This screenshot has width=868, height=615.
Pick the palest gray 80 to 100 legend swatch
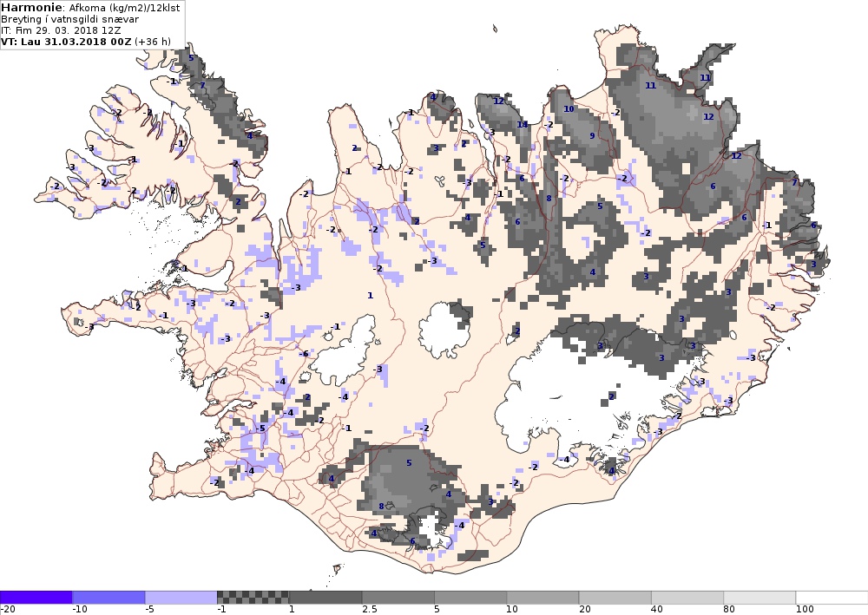tap(759, 598)
